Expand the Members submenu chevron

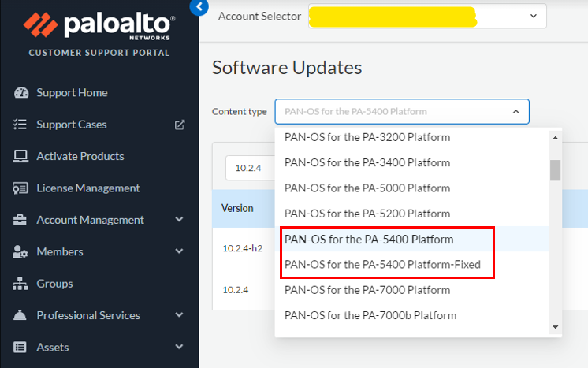[180, 251]
